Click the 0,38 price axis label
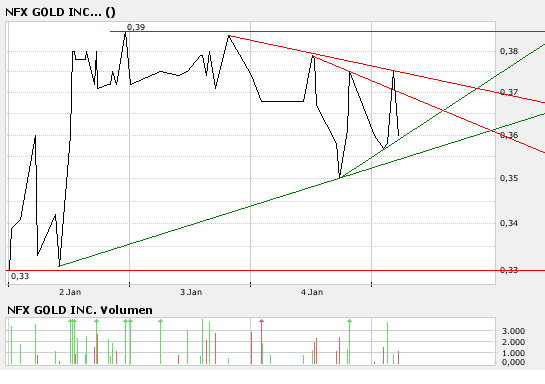 pyautogui.click(x=509, y=51)
